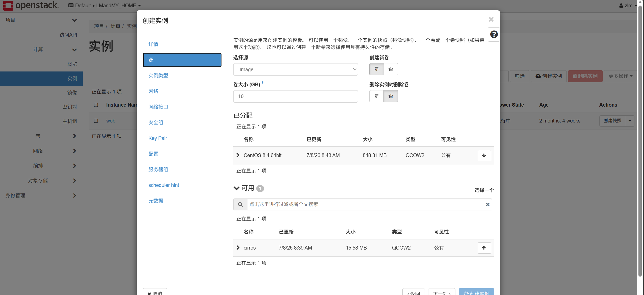The height and width of the screenshot is (295, 644).
Task: Open the 创建快照 actions dropdown caret
Action: click(x=630, y=121)
